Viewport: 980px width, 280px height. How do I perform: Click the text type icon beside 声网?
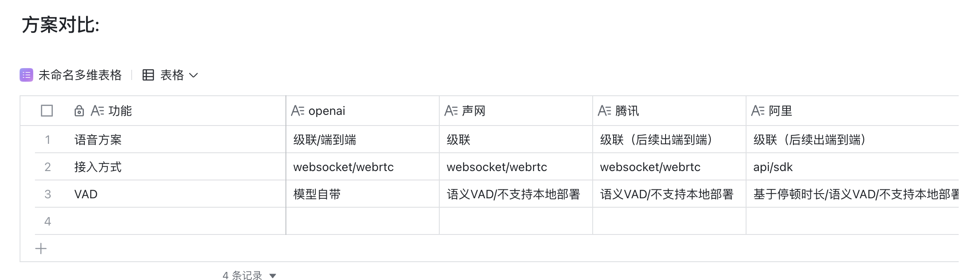451,111
